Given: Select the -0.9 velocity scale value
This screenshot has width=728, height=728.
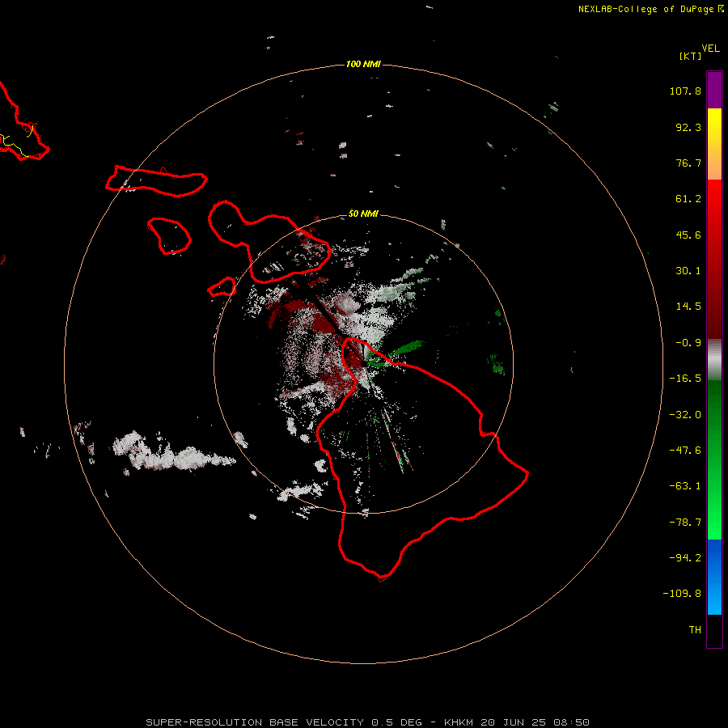Looking at the screenshot, I should (x=688, y=343).
